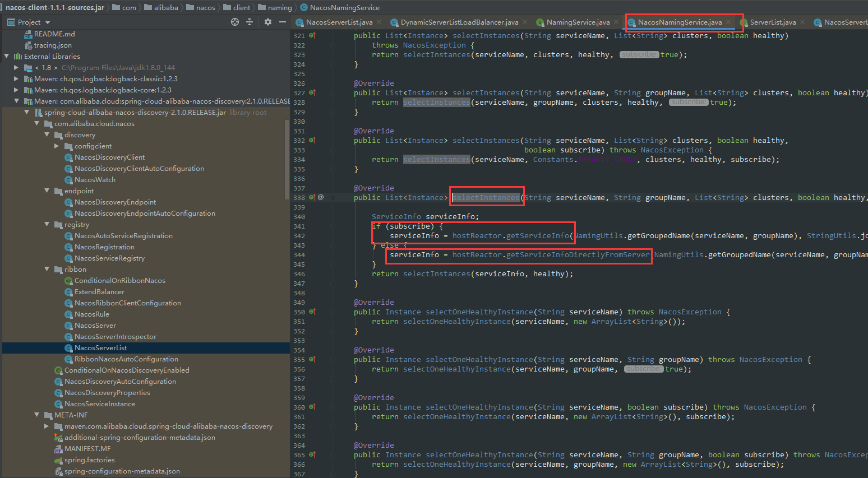Image resolution: width=868 pixels, height=478 pixels.
Task: Click override gutter icon at line 360
Action: pyautogui.click(x=312, y=407)
